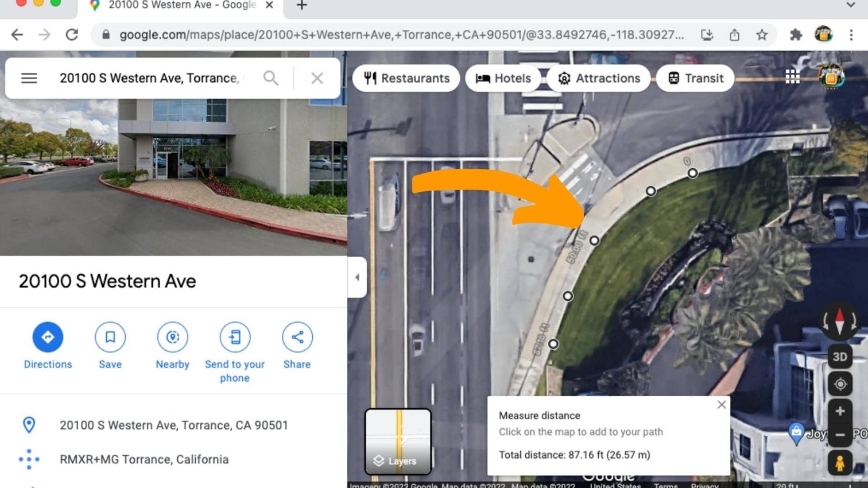The image size is (868, 488).
Task: Click the Nearby search icon
Action: coord(172,337)
